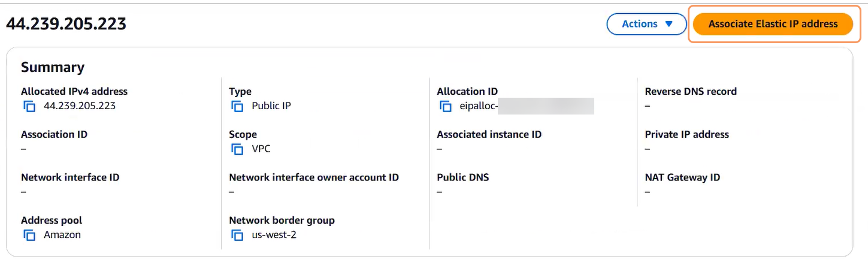Copy the Allocated IPv4 address value
The height and width of the screenshot is (259, 868).
29,106
